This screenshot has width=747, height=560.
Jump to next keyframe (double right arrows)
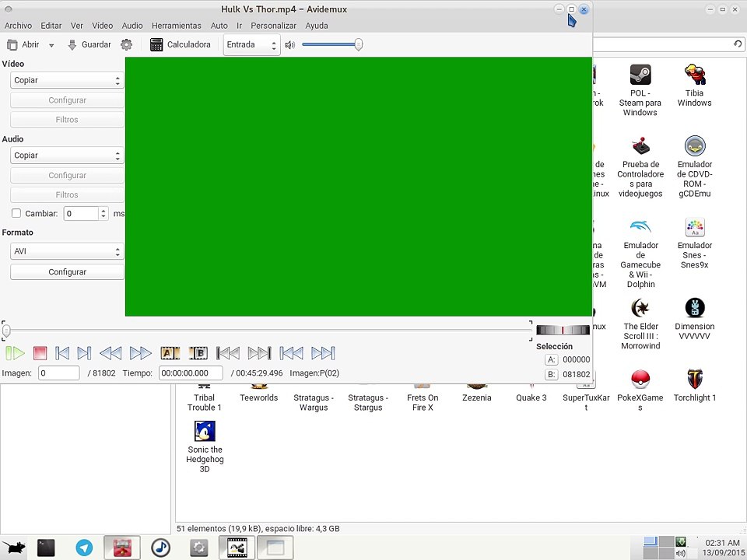click(x=141, y=353)
